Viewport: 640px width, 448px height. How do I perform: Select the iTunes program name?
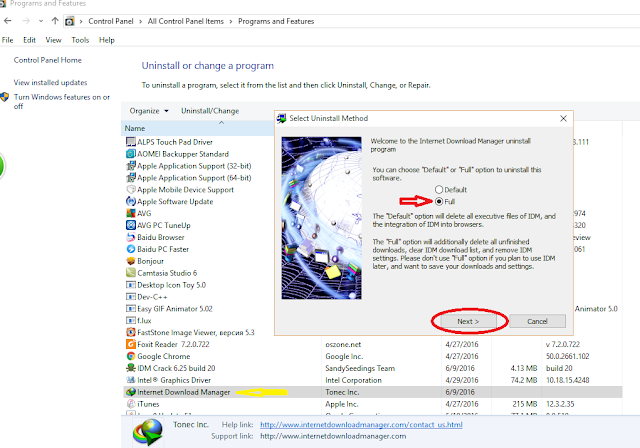pyautogui.click(x=148, y=404)
